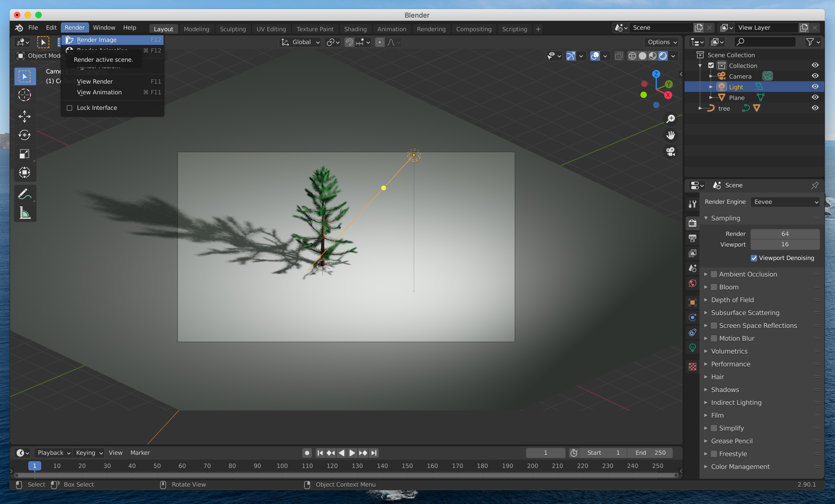Select the Move tool in toolbar
Screen dimensions: 835x504
tap(24, 117)
